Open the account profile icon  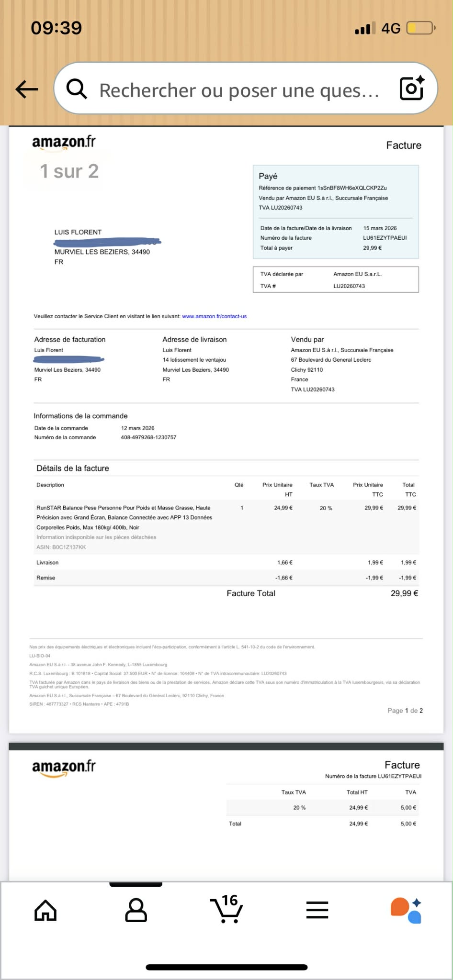click(x=136, y=910)
